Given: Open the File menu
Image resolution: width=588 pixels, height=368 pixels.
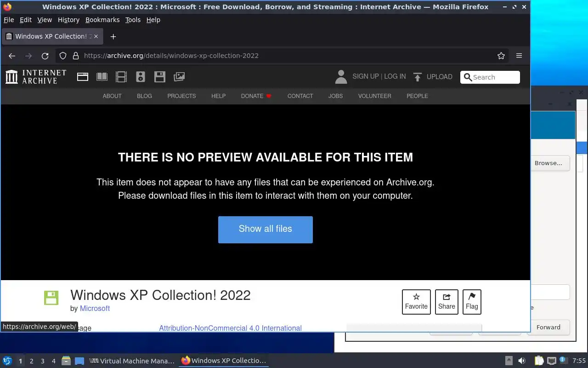Looking at the screenshot, I should click(x=9, y=20).
